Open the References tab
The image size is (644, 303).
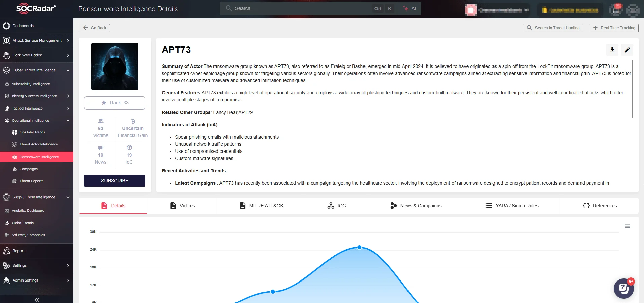[600, 206]
